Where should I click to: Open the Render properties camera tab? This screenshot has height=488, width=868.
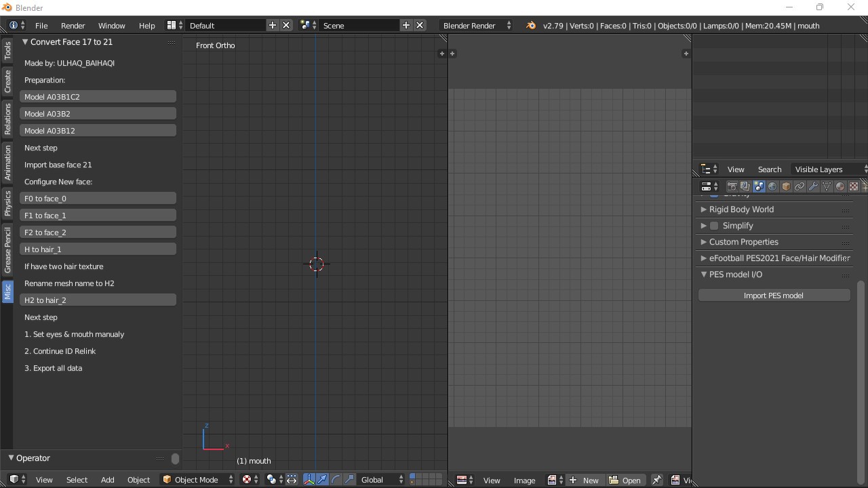732,186
